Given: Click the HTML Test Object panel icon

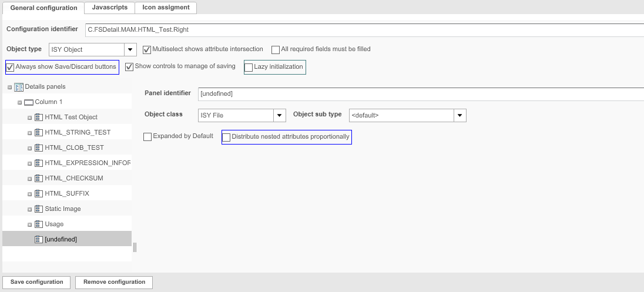Looking at the screenshot, I should pyautogui.click(x=39, y=118).
